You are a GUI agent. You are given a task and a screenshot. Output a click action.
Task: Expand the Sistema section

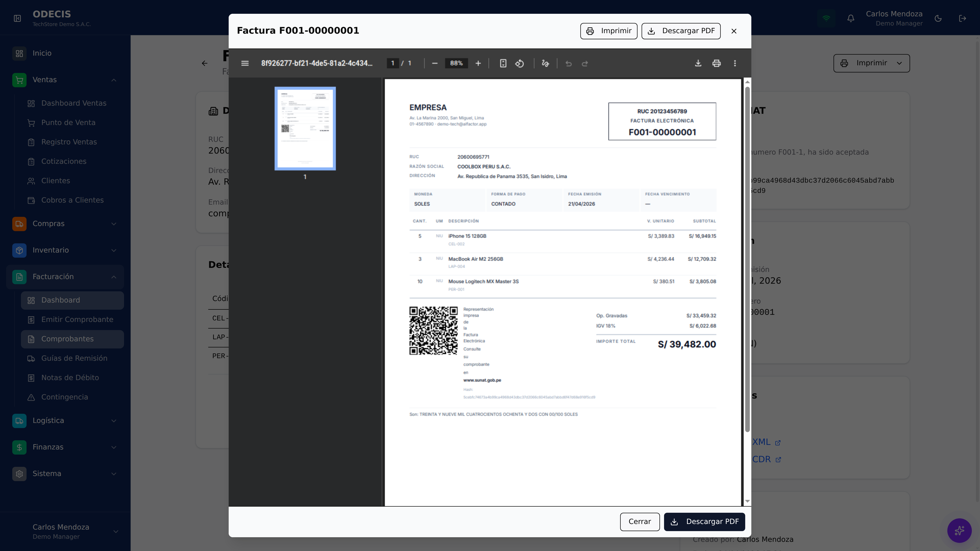[65, 474]
